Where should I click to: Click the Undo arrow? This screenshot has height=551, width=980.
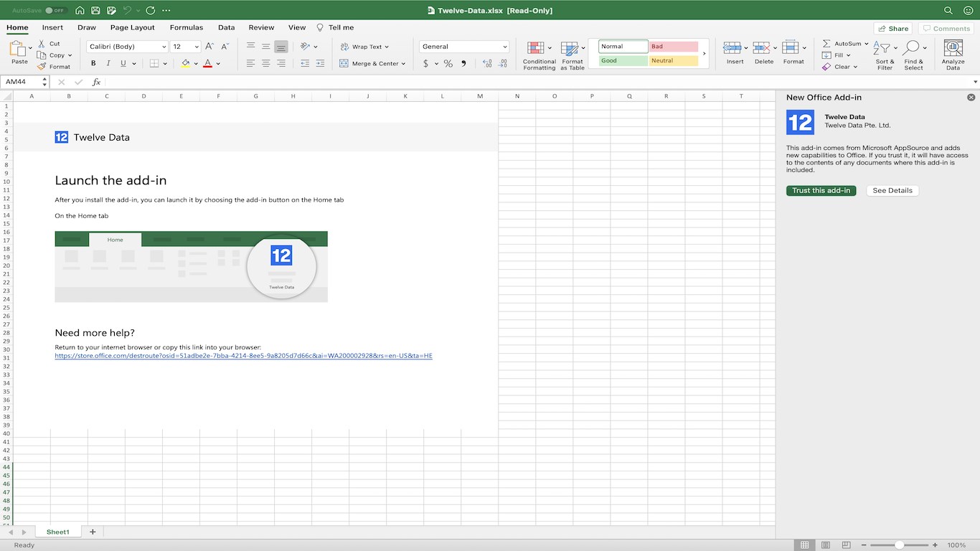pyautogui.click(x=127, y=11)
